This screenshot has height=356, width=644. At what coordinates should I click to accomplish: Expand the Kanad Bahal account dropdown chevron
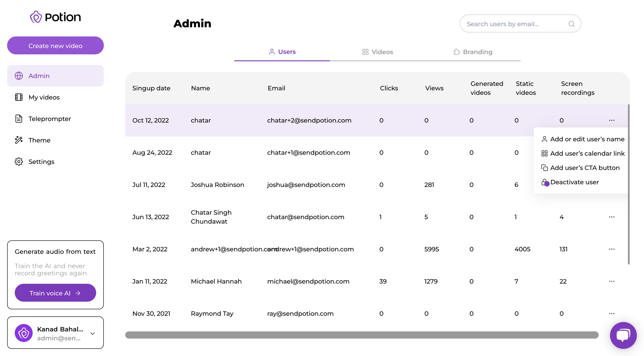93,333
